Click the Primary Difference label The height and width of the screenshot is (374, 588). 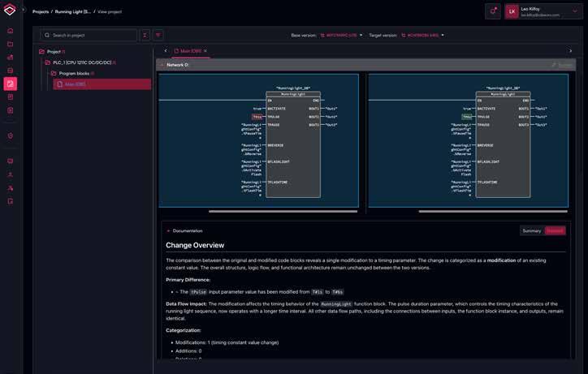(x=188, y=280)
